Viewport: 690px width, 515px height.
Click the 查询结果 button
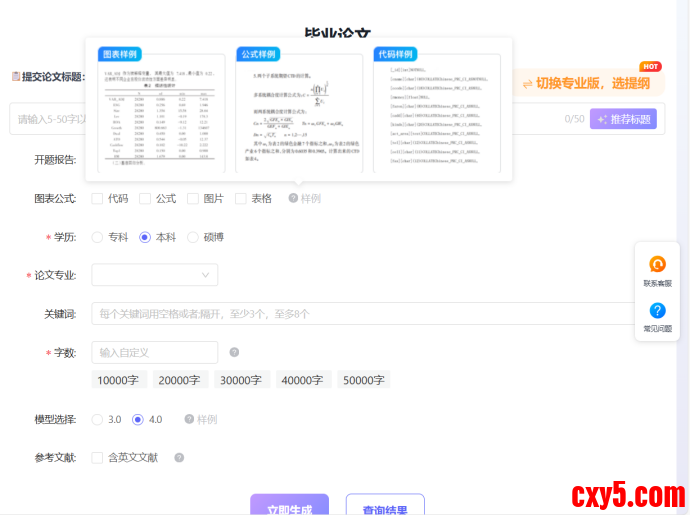(x=385, y=504)
